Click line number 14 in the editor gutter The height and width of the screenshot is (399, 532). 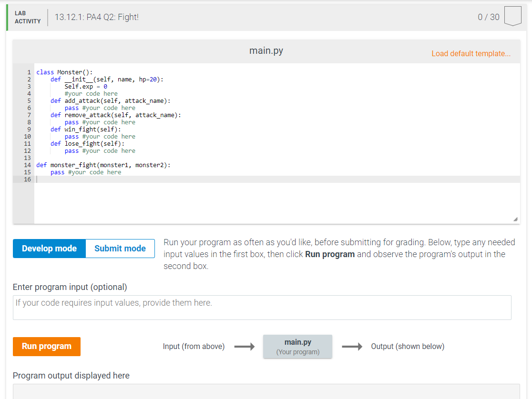tap(27, 165)
